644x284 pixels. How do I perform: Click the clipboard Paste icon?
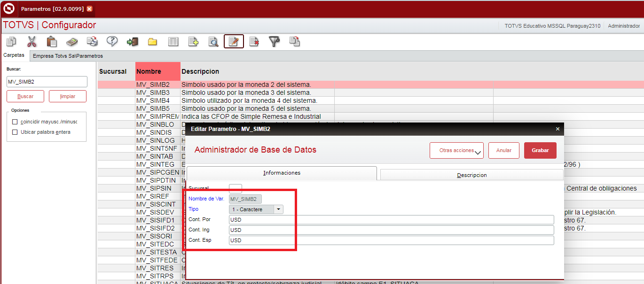click(x=52, y=42)
